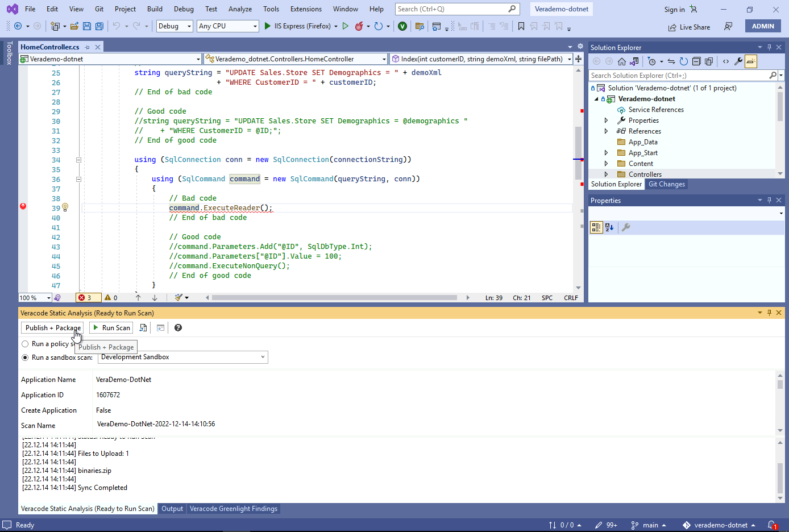The image size is (789, 532).
Task: Click the Run Scan button
Action: pos(111,328)
